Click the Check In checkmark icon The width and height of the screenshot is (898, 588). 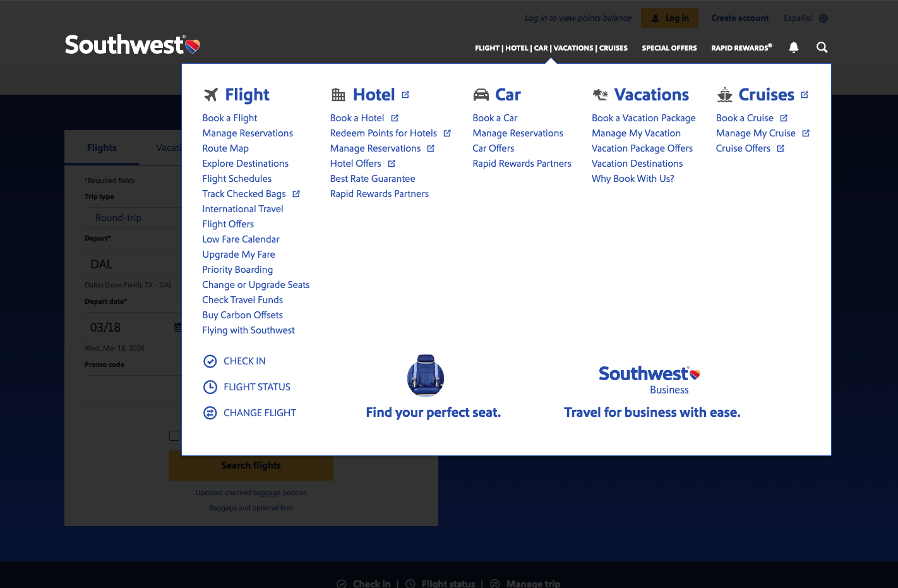pos(210,361)
